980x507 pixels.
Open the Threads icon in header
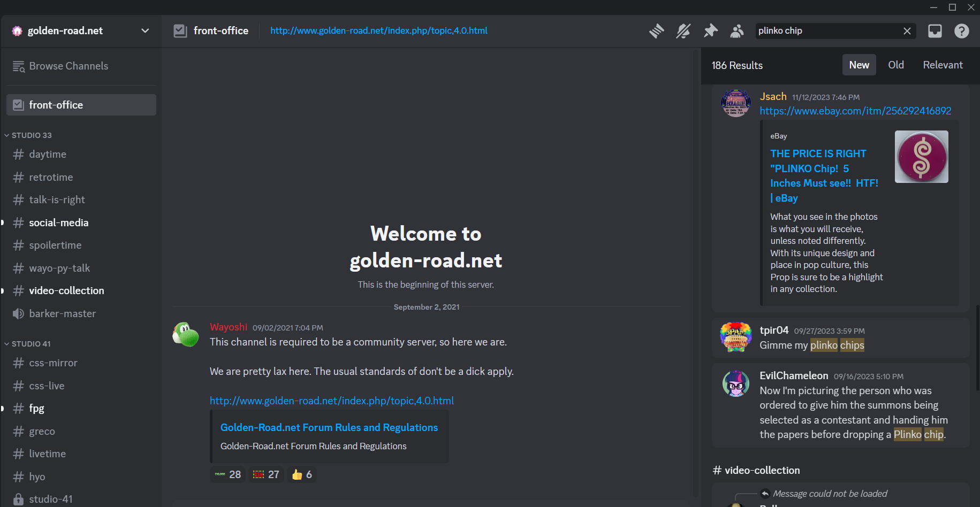click(656, 31)
